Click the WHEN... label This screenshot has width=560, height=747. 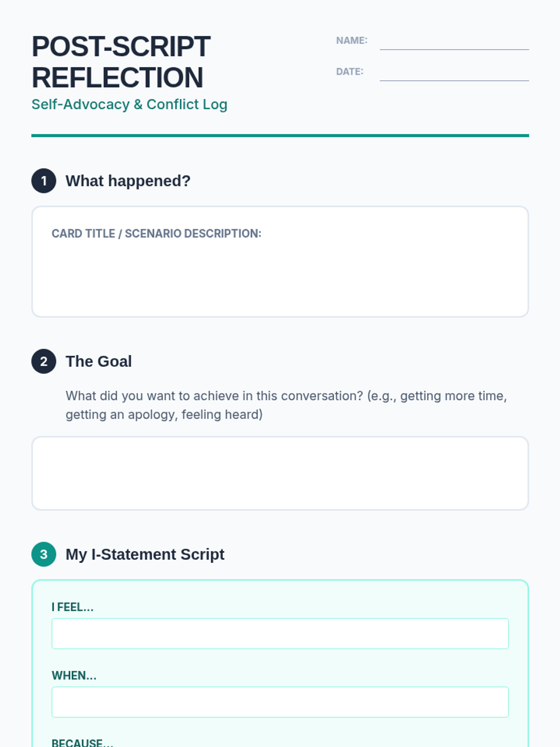coord(74,676)
